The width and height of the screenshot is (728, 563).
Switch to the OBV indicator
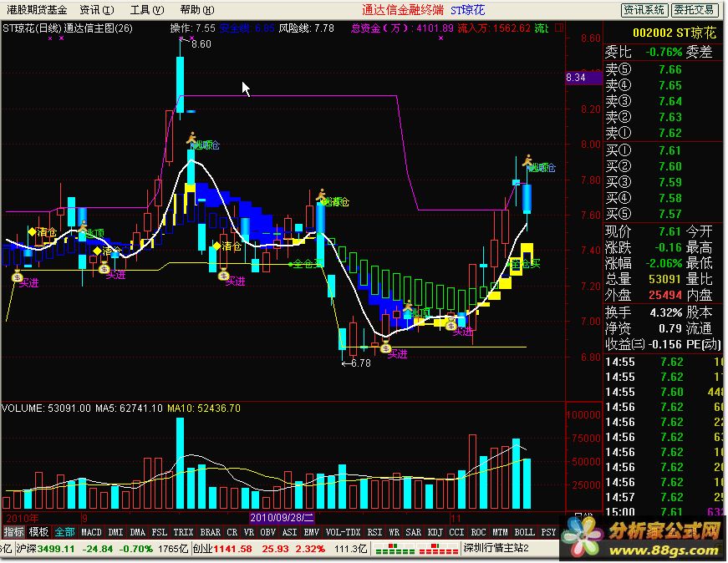[x=268, y=532]
